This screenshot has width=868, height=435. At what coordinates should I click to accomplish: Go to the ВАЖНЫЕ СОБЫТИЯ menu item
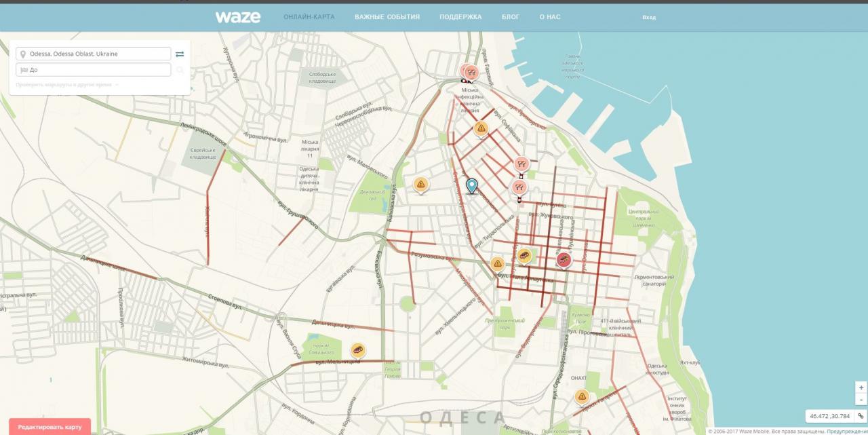[387, 17]
